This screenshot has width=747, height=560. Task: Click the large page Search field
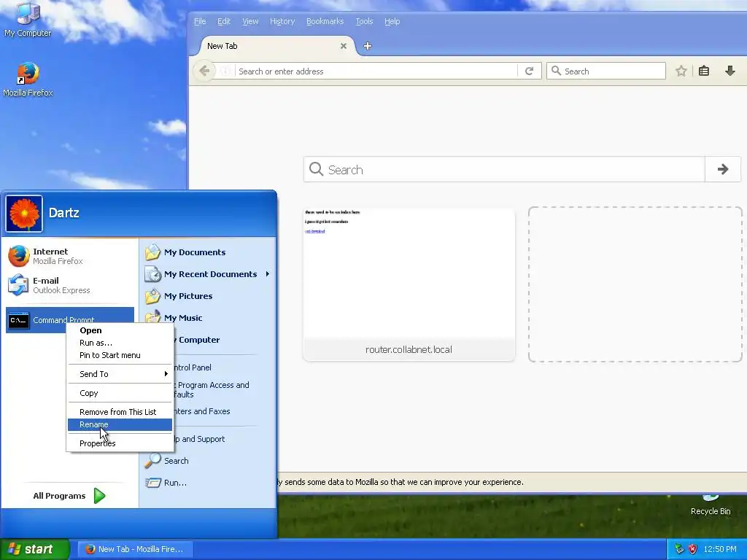(x=504, y=169)
